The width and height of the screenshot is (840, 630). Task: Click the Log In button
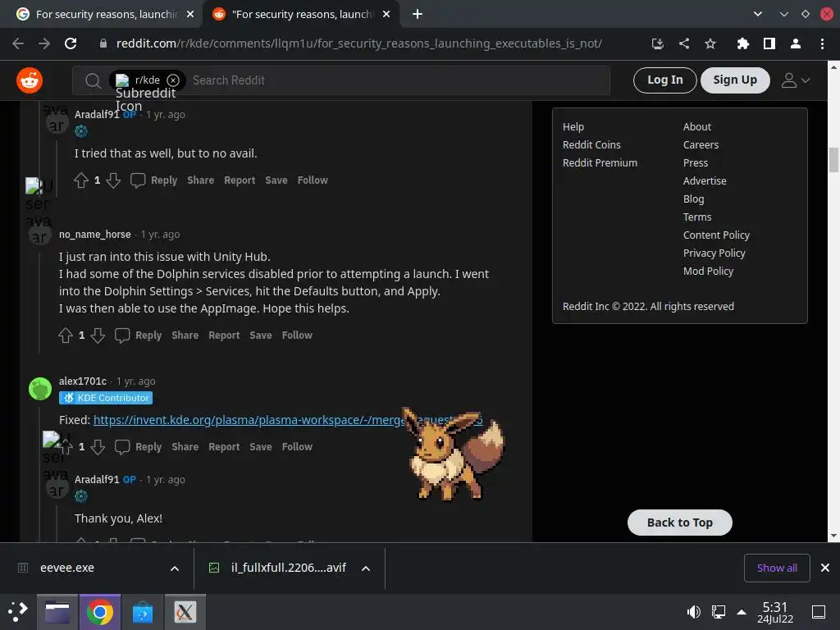(x=664, y=80)
